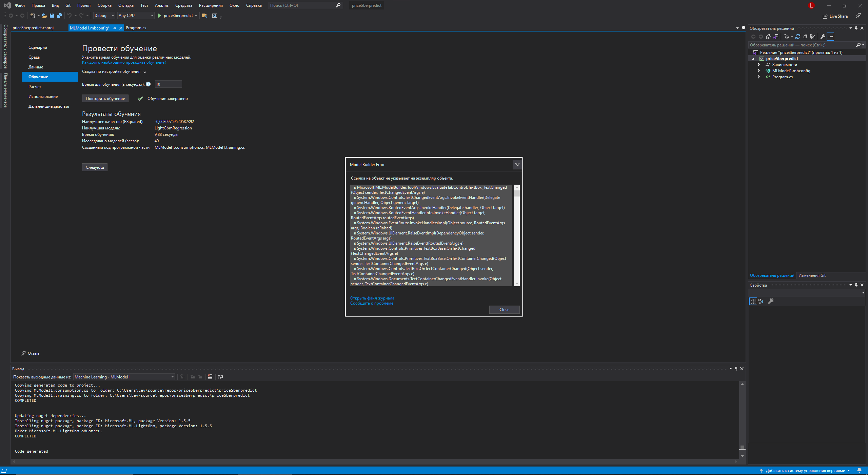Save all files via toolbar icon
Viewport: 868px width, 475px height.
[x=59, y=16]
